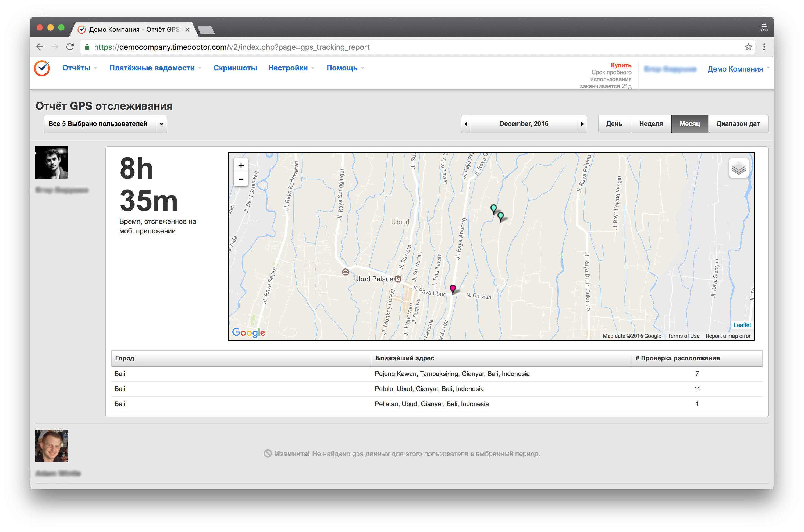
Task: Open the Помощь dropdown menu
Action: click(345, 68)
